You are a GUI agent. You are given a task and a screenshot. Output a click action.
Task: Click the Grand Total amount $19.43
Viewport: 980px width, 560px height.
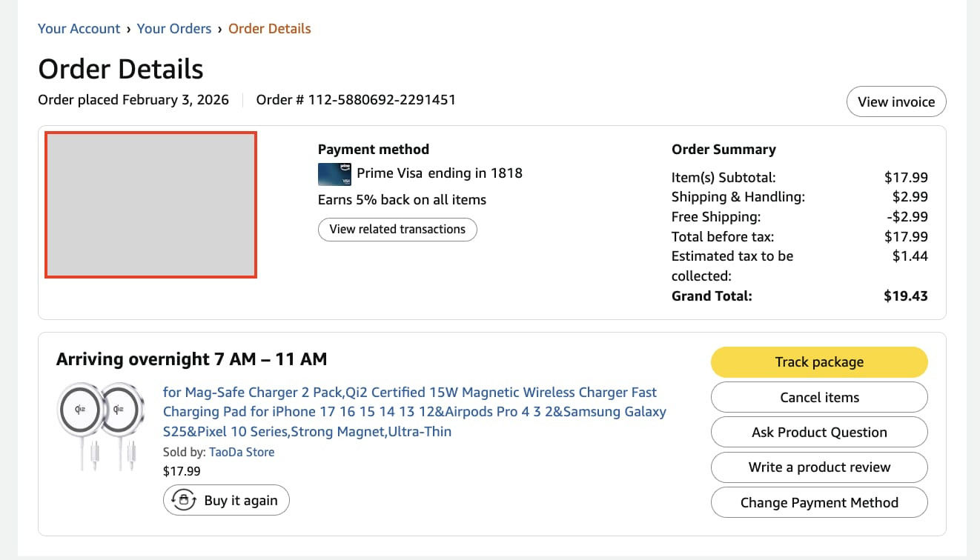coord(905,296)
